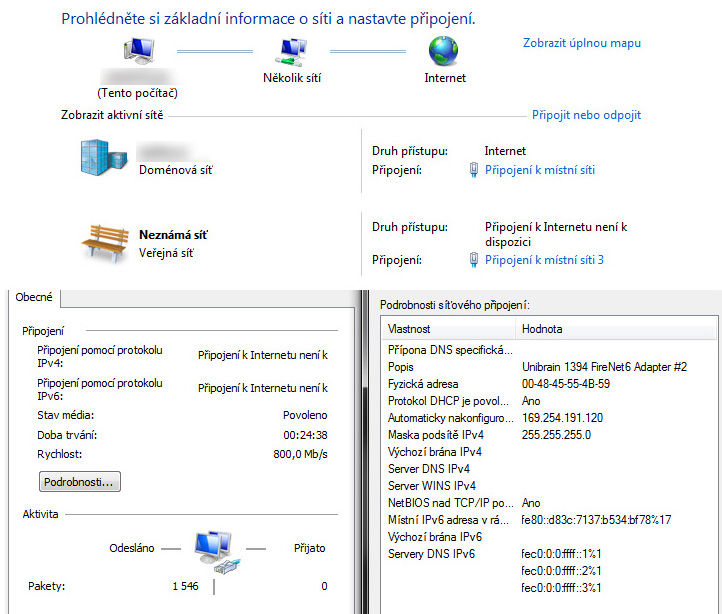The image size is (722, 614).
Task: Click the Odesláno label
Action: click(x=132, y=548)
